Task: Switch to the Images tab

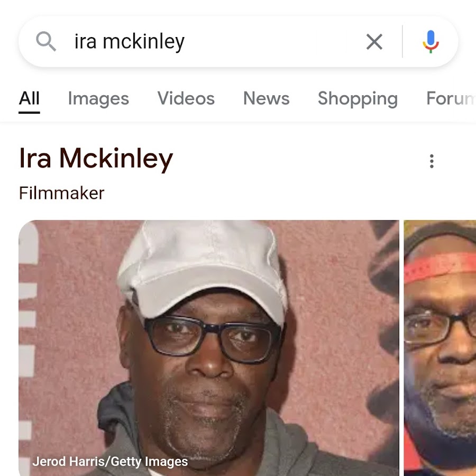Action: 98,99
